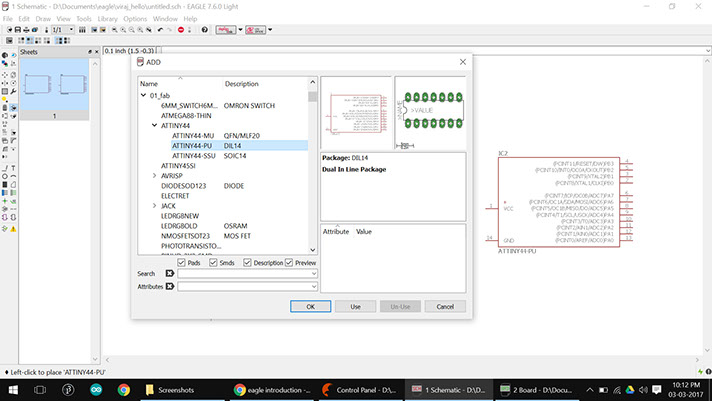Viewport: 712px width, 401px height.
Task: Select the Wire drawing tool
Action: 5,168
